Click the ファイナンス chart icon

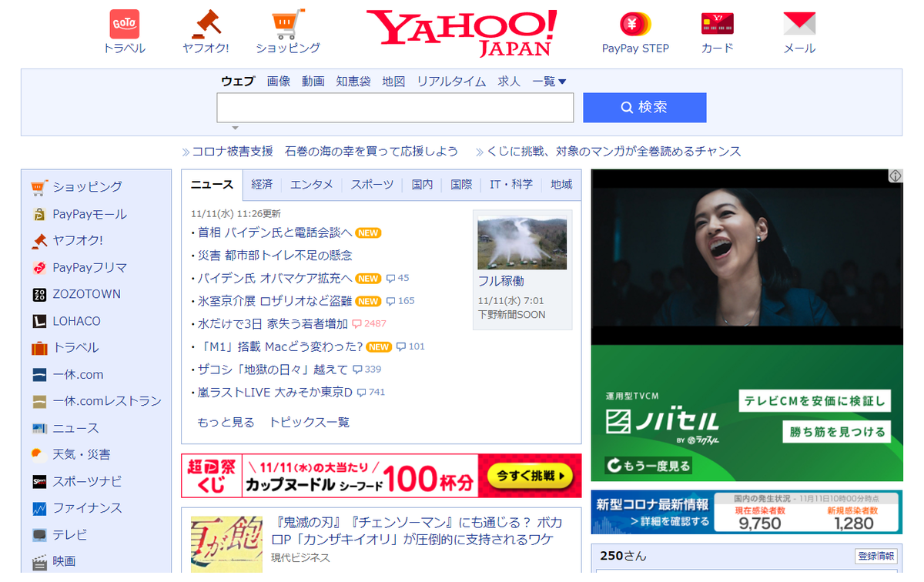[39, 508]
